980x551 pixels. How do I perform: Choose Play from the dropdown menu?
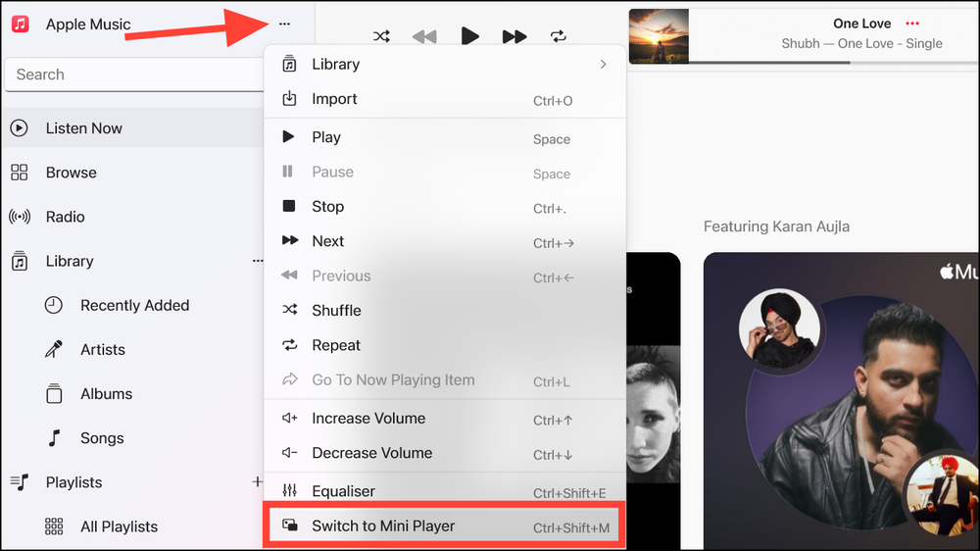(x=444, y=137)
